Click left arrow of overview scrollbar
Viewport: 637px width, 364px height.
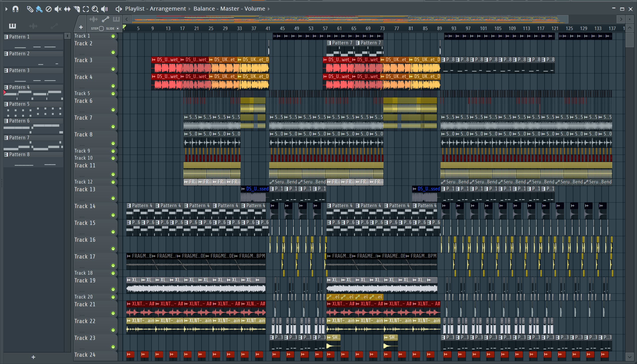click(127, 19)
